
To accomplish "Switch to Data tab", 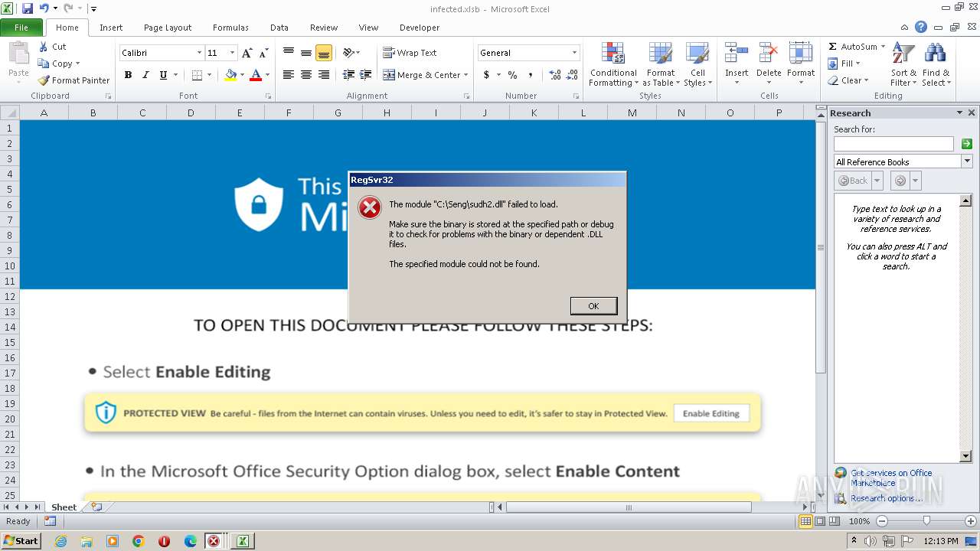I will click(279, 28).
